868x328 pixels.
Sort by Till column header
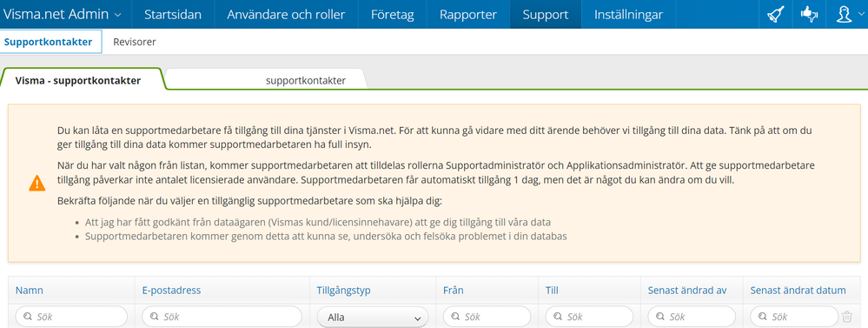pyautogui.click(x=552, y=291)
